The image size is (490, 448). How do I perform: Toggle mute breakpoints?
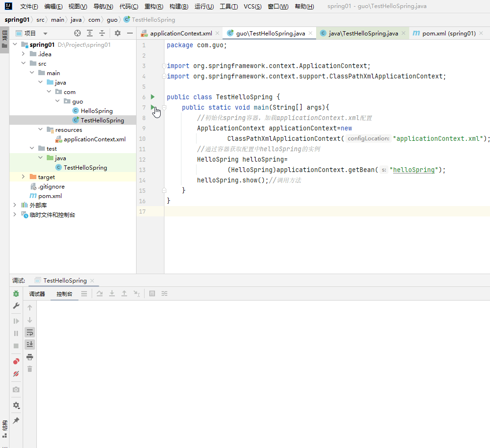tap(16, 374)
